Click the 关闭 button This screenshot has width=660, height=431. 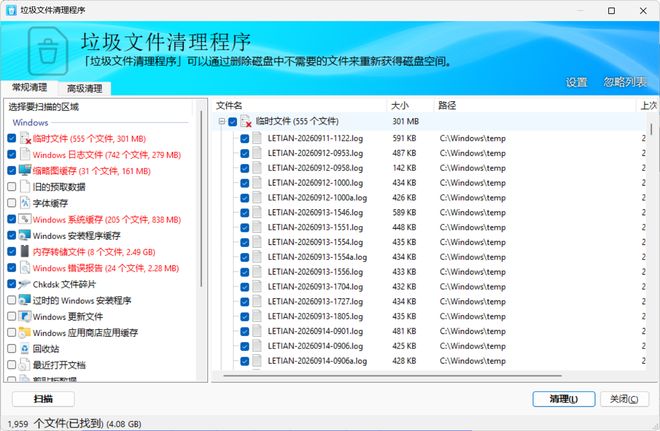click(x=624, y=399)
